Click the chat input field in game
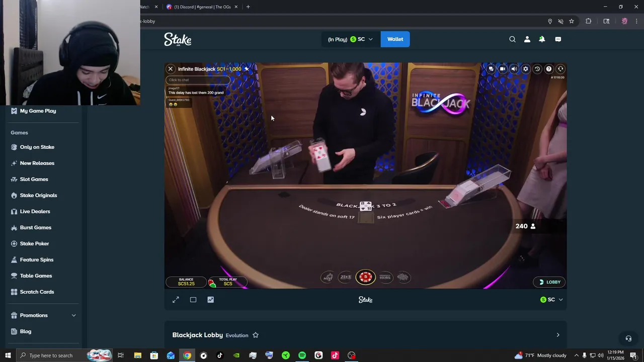This screenshot has width=644, height=362. point(198,80)
